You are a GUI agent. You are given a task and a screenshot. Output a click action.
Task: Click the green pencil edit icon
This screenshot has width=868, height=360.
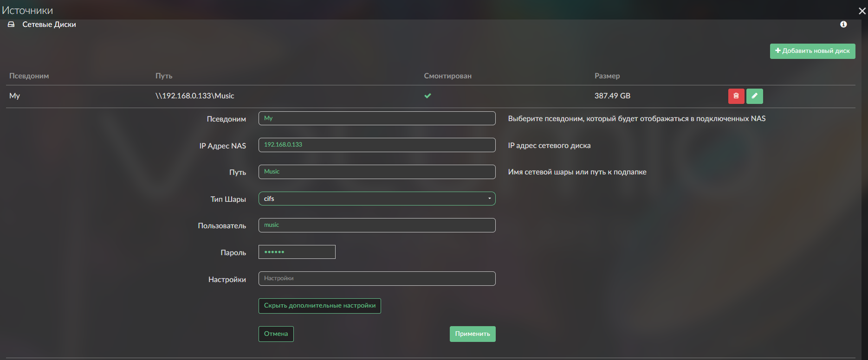pyautogui.click(x=754, y=96)
